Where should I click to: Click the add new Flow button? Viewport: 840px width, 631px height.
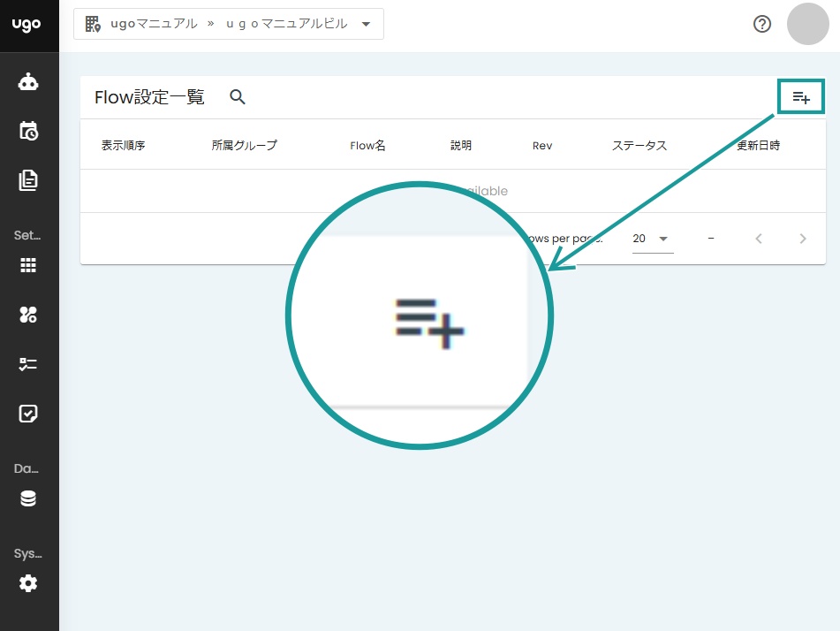coord(800,97)
